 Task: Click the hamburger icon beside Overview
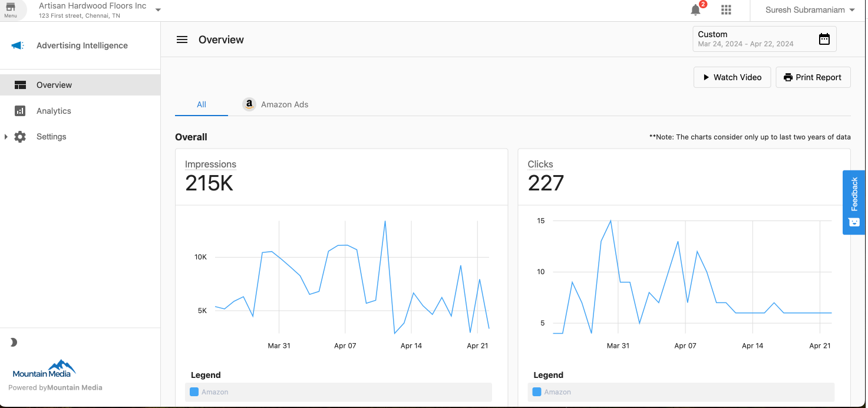pos(182,40)
